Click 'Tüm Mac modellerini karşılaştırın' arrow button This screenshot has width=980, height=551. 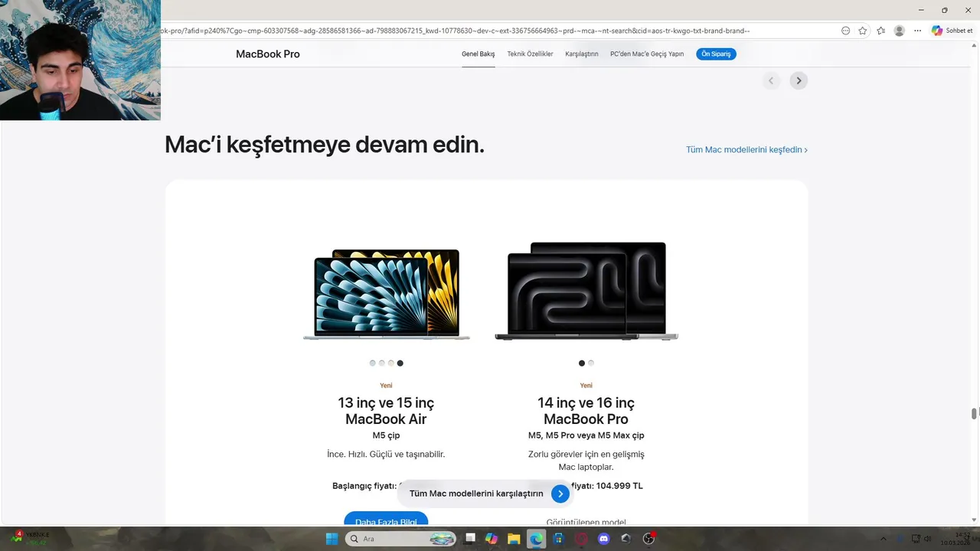(560, 494)
